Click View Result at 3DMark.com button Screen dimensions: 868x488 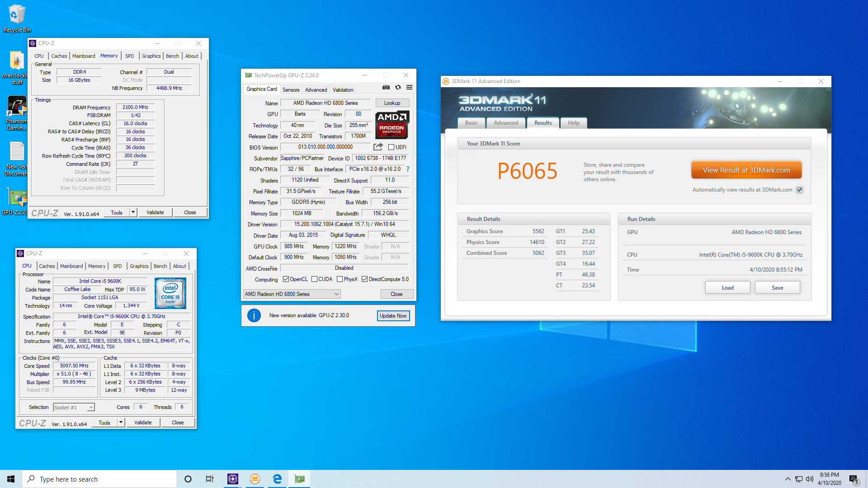746,170
